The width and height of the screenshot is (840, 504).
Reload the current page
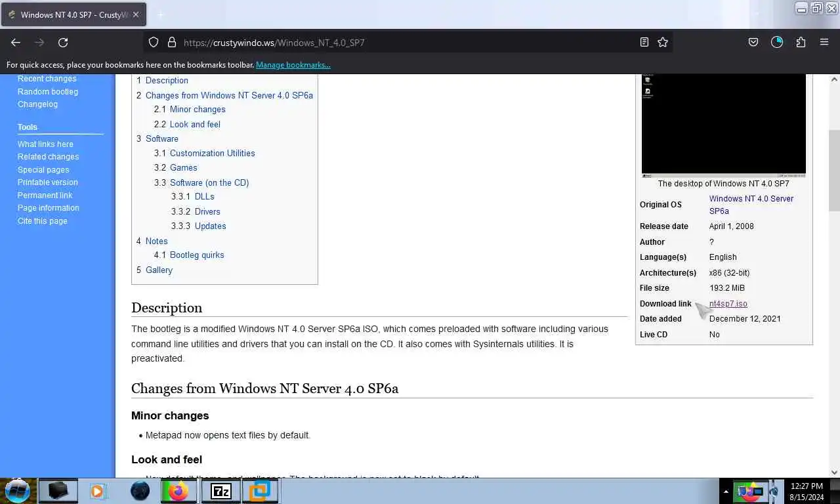click(63, 42)
